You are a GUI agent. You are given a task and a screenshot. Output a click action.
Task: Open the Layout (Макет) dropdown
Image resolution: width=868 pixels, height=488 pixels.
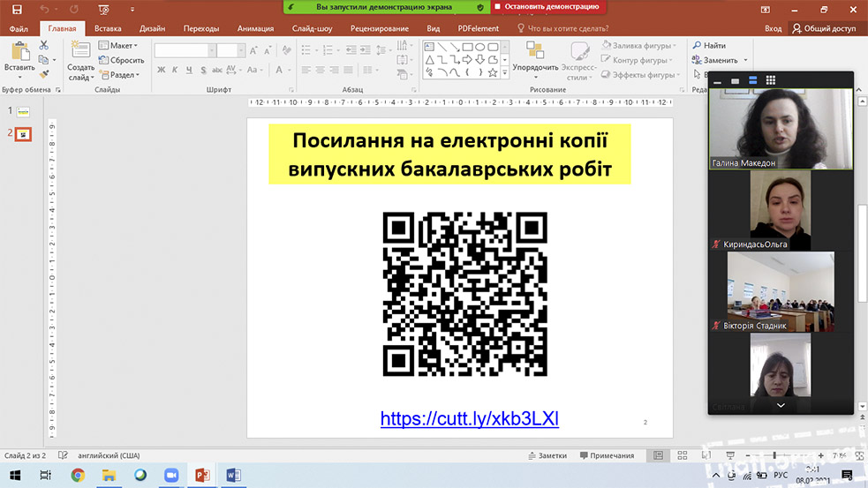[x=118, y=45]
